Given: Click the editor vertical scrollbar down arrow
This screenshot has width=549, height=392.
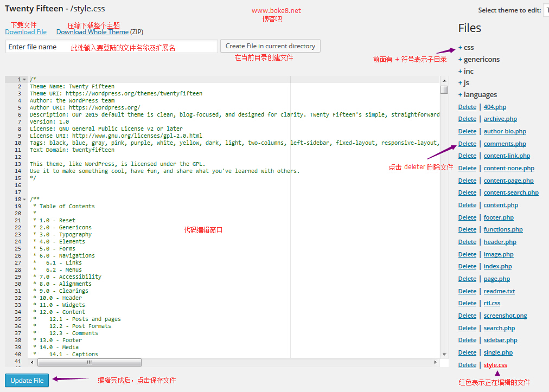Looking at the screenshot, I should tap(444, 354).
